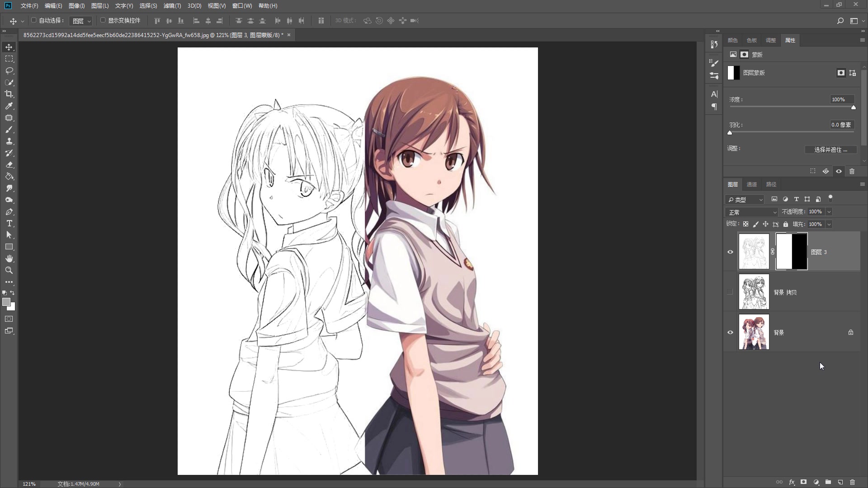
Task: Delete layer using the trash icon
Action: (x=852, y=482)
